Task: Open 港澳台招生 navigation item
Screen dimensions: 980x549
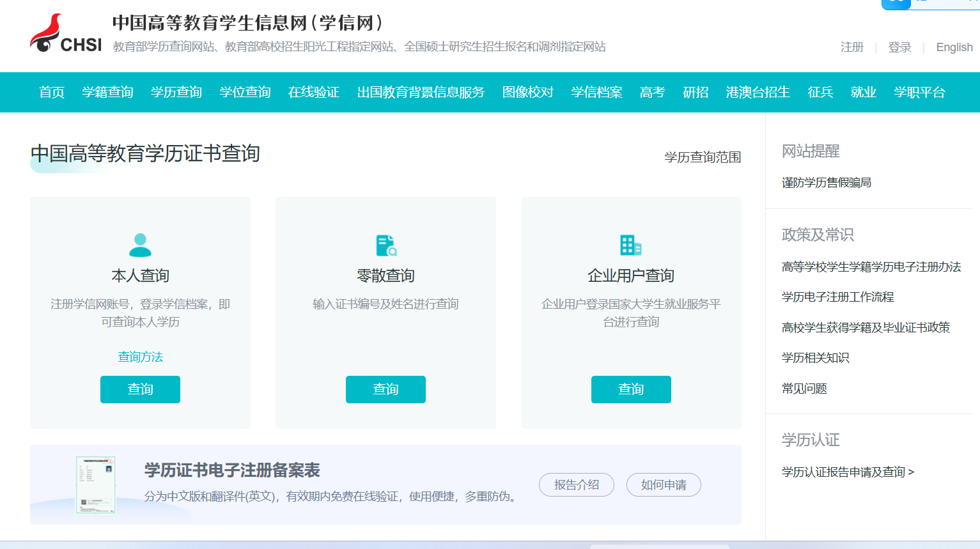Action: (758, 92)
